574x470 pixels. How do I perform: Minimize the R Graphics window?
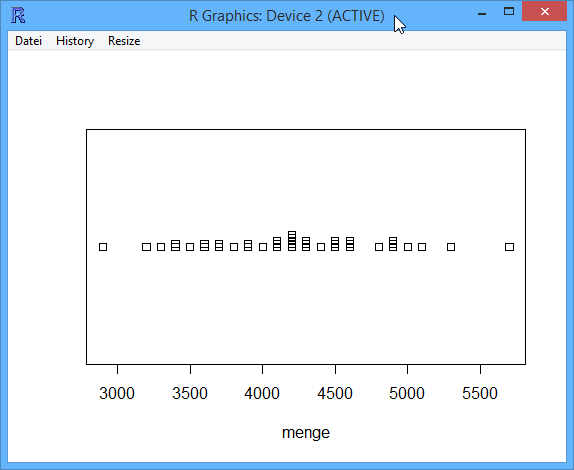click(482, 12)
